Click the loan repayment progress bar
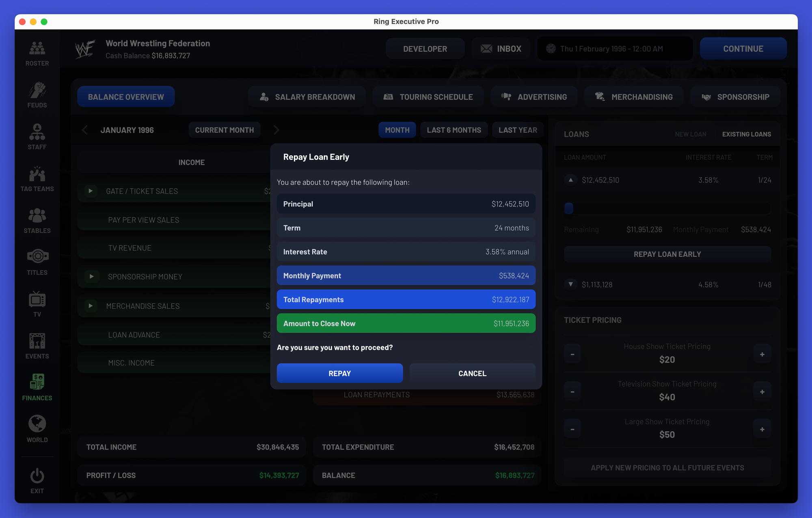 point(667,208)
